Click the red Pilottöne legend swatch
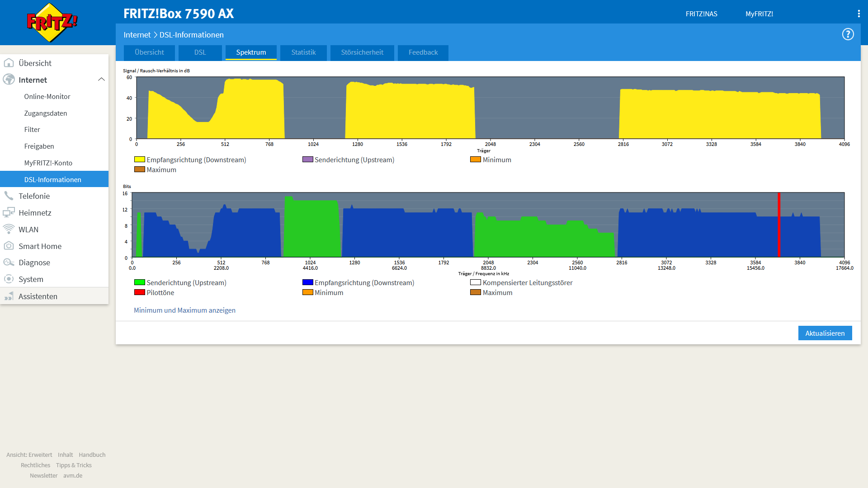The image size is (868, 488). 139,292
